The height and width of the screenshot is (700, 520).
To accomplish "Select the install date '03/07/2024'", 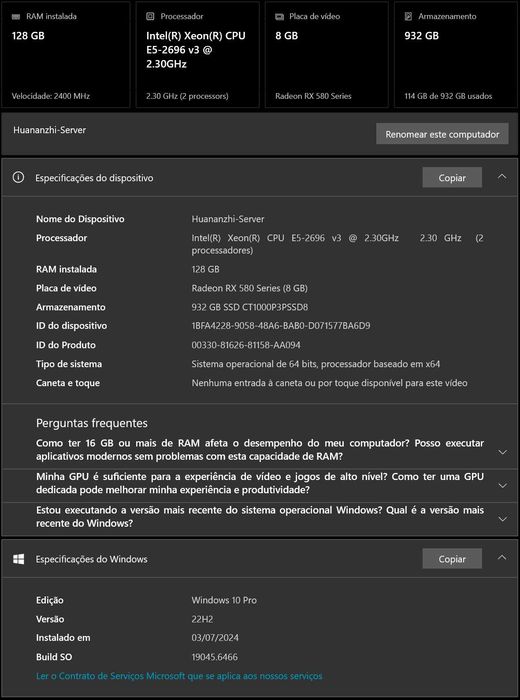I will pyautogui.click(x=215, y=638).
